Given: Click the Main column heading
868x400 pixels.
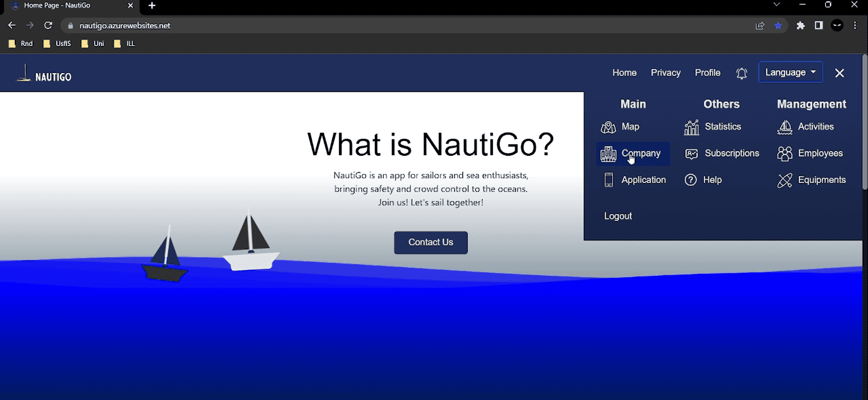Looking at the screenshot, I should (633, 104).
